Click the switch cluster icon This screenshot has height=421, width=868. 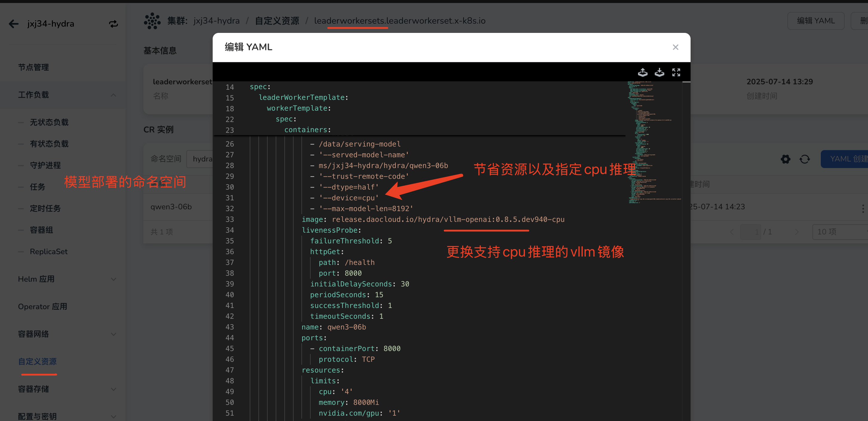[113, 24]
